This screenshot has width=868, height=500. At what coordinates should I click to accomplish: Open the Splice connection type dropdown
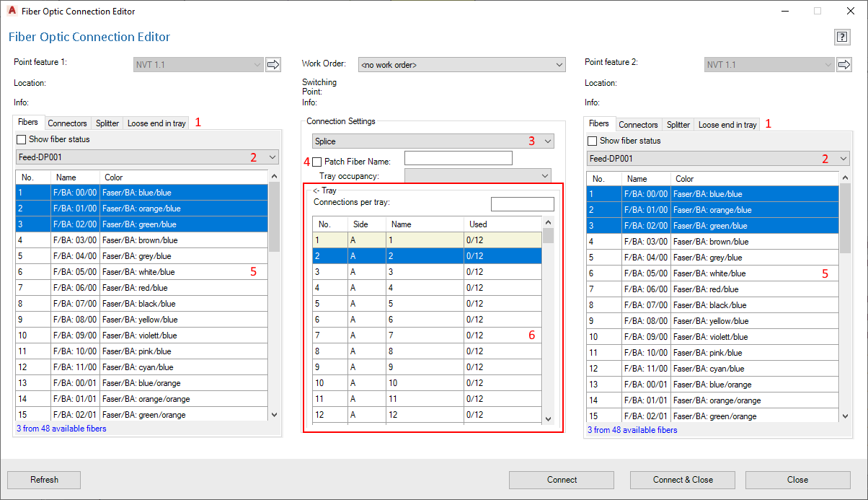[x=433, y=141]
